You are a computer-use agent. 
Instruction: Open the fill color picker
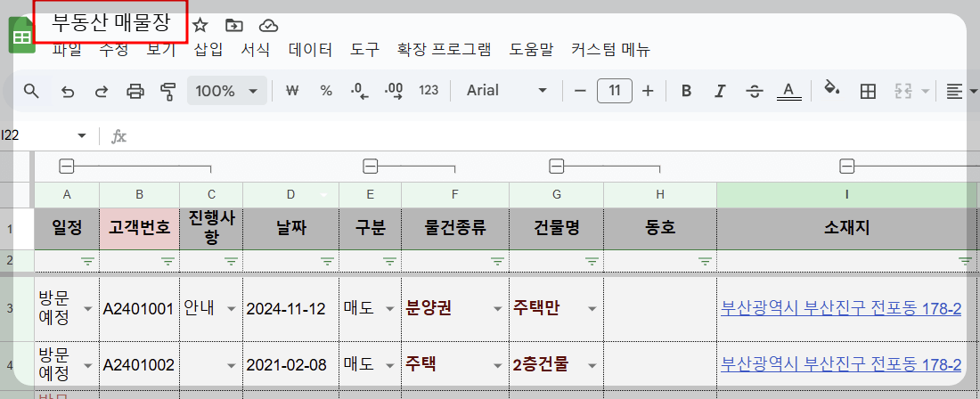831,89
